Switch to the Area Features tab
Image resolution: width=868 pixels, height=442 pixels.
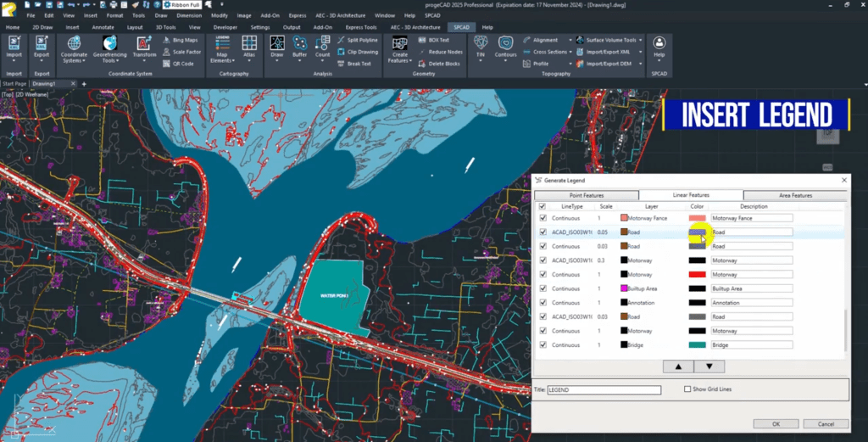[794, 195]
